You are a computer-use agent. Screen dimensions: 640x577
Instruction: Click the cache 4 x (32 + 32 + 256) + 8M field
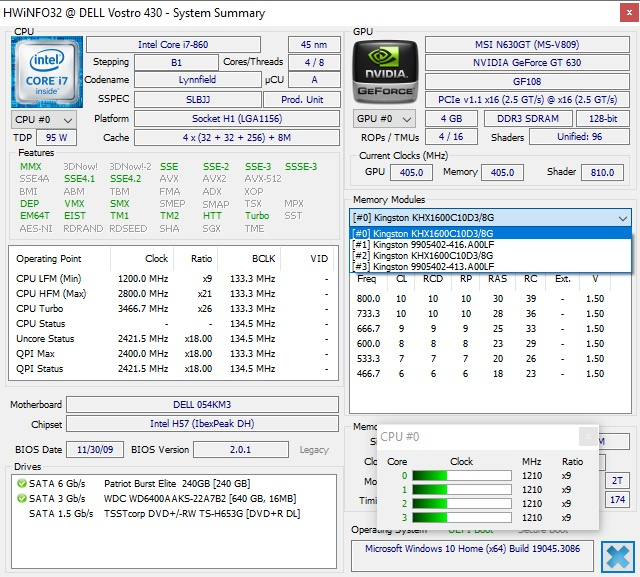tap(237, 138)
